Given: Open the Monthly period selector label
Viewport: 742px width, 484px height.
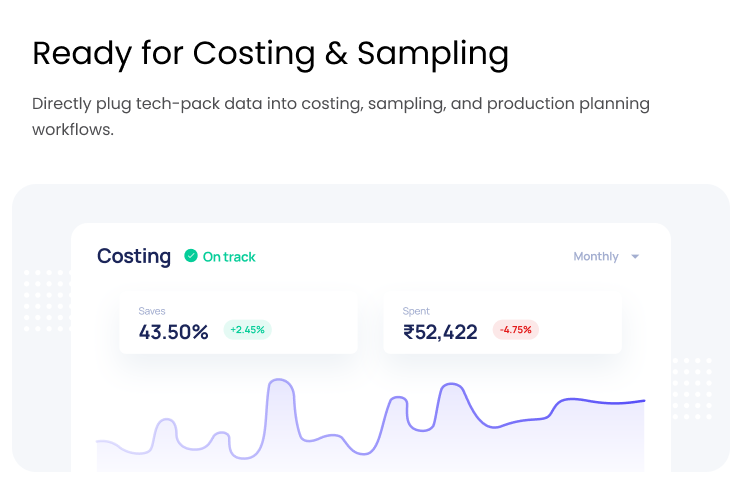Looking at the screenshot, I should point(595,257).
